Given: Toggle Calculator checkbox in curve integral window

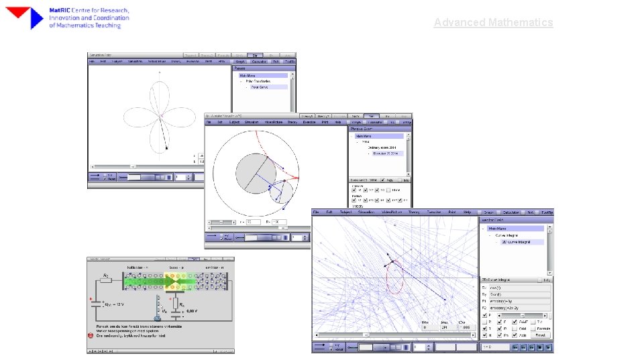Looking at the screenshot, I should click(x=498, y=213).
